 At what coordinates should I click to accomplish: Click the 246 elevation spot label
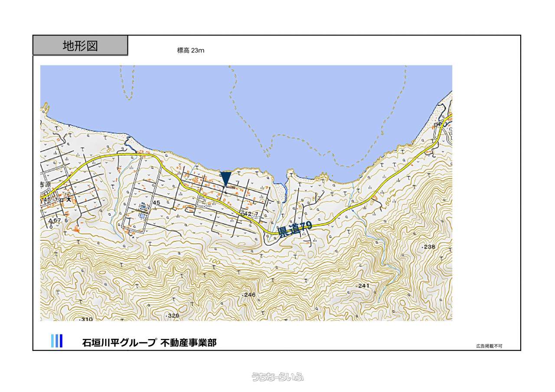point(249,295)
